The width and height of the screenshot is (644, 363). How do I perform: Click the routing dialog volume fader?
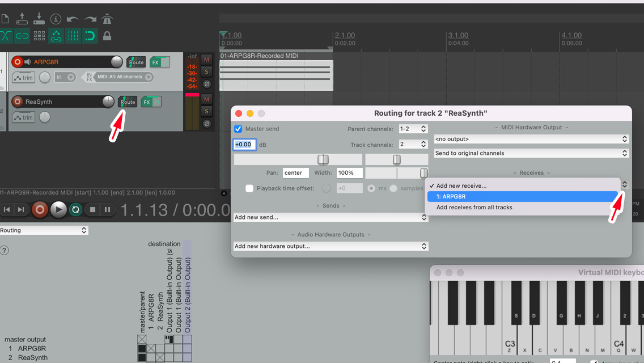point(323,159)
